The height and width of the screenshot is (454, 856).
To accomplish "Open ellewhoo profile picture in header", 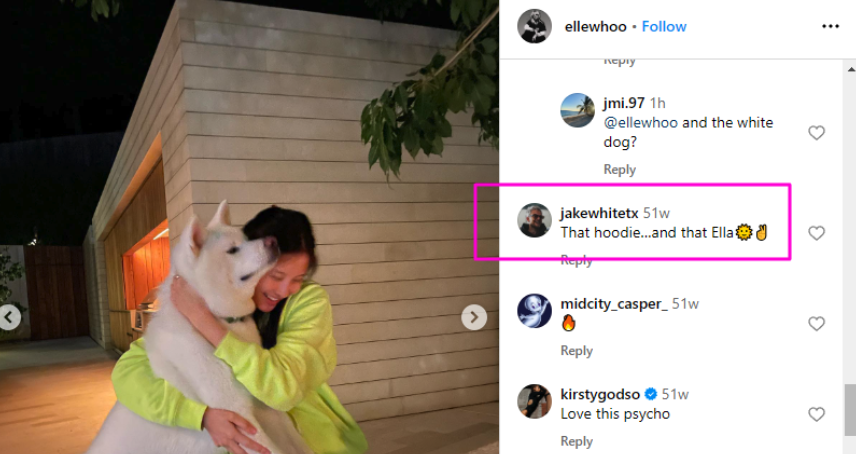I will [x=534, y=26].
